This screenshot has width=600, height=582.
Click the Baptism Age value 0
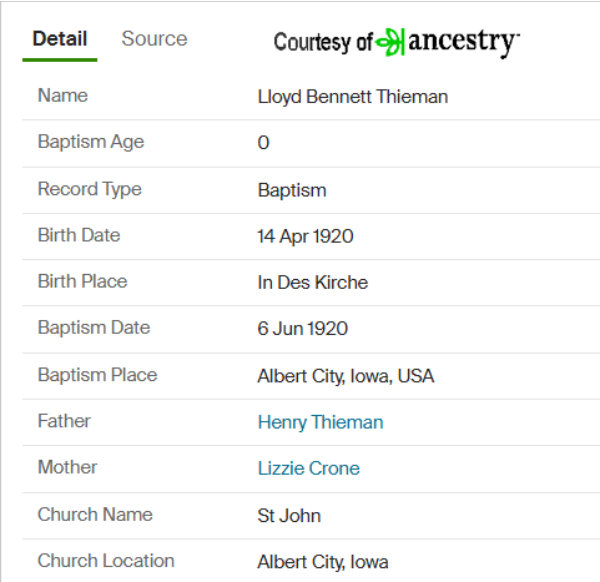click(263, 143)
